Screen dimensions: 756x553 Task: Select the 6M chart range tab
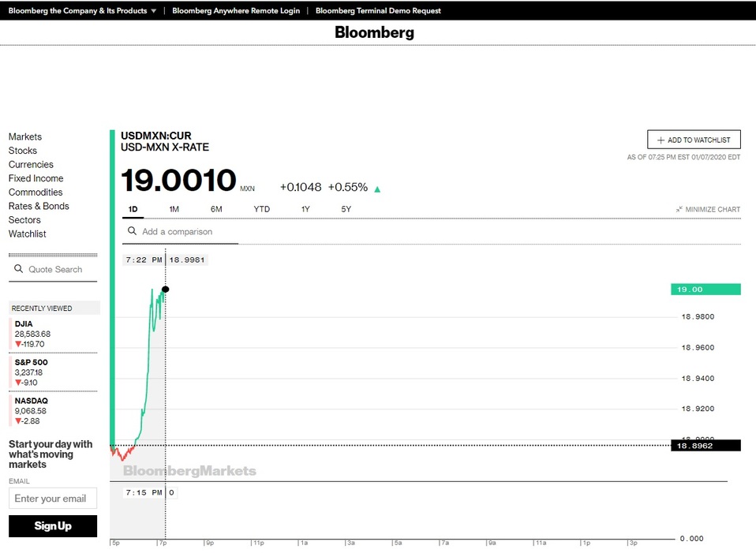tap(216, 209)
